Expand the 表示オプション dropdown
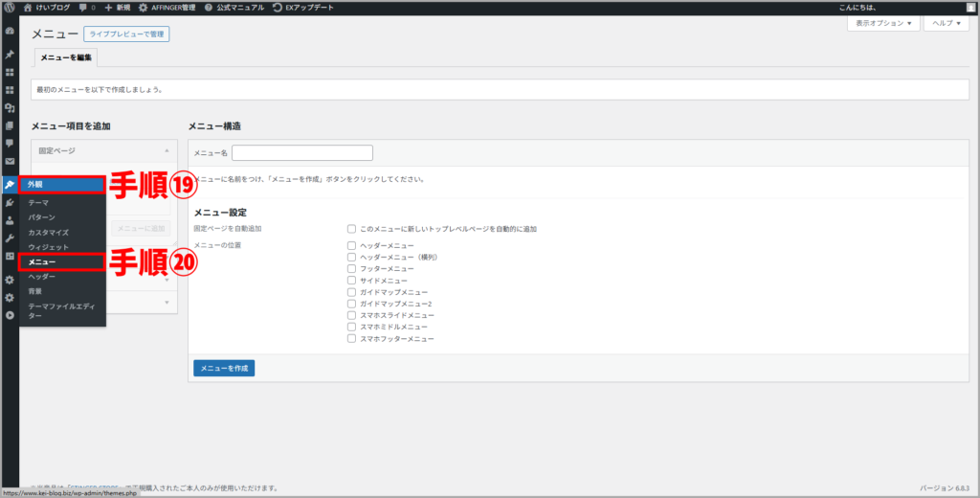The height and width of the screenshot is (498, 980). (x=883, y=23)
